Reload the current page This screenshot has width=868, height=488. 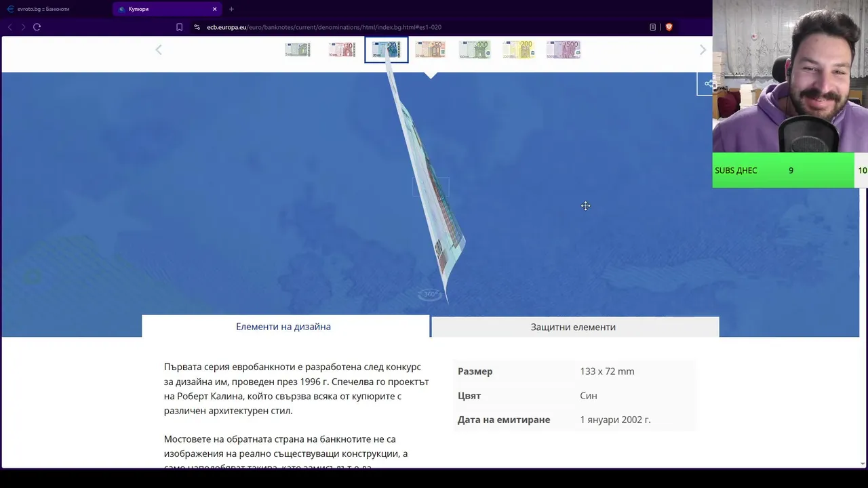37,27
